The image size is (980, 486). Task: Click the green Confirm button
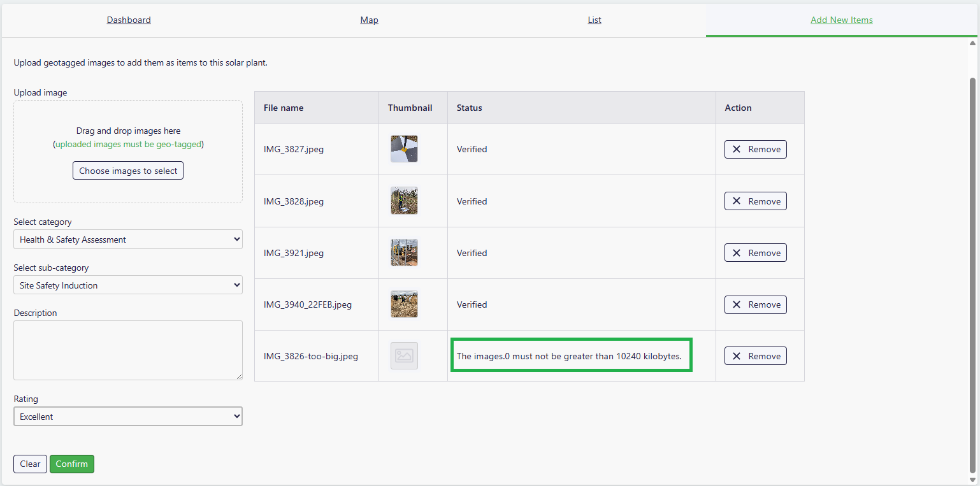click(72, 464)
